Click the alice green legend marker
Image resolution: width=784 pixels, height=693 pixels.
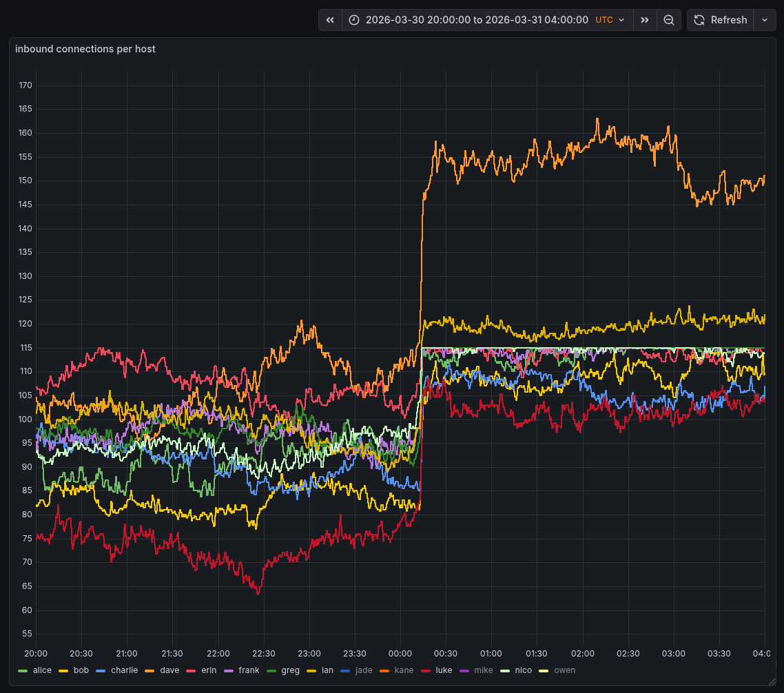click(x=23, y=670)
